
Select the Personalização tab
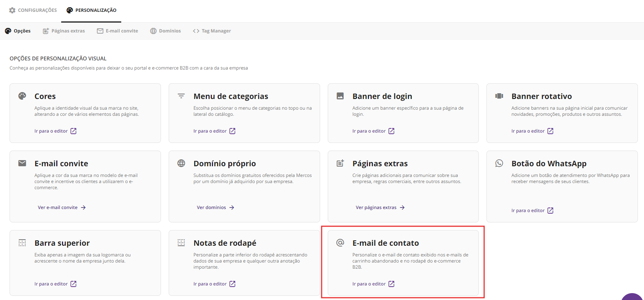91,10
